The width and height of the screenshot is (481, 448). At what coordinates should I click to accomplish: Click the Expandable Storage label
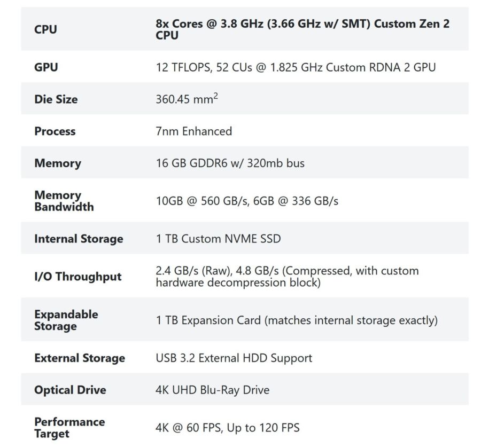(66, 320)
